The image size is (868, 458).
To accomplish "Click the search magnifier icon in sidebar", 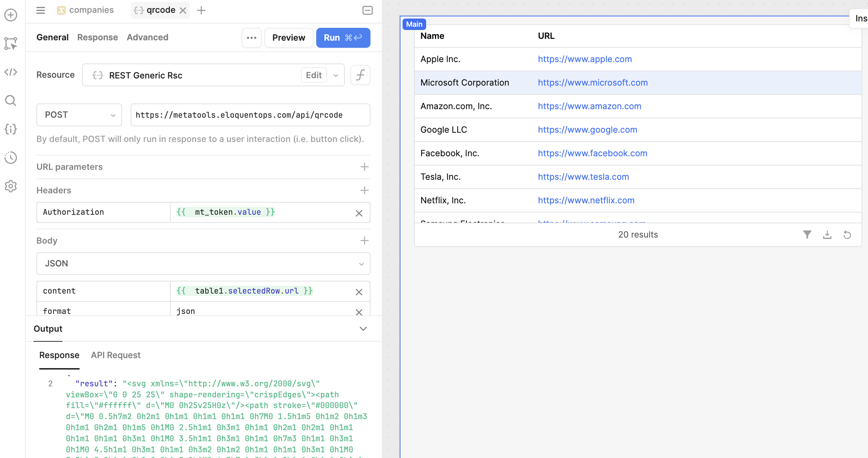I will click(x=11, y=101).
